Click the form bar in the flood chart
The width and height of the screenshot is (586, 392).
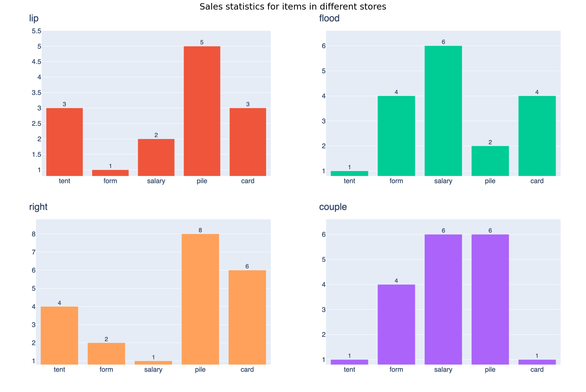[x=396, y=136]
